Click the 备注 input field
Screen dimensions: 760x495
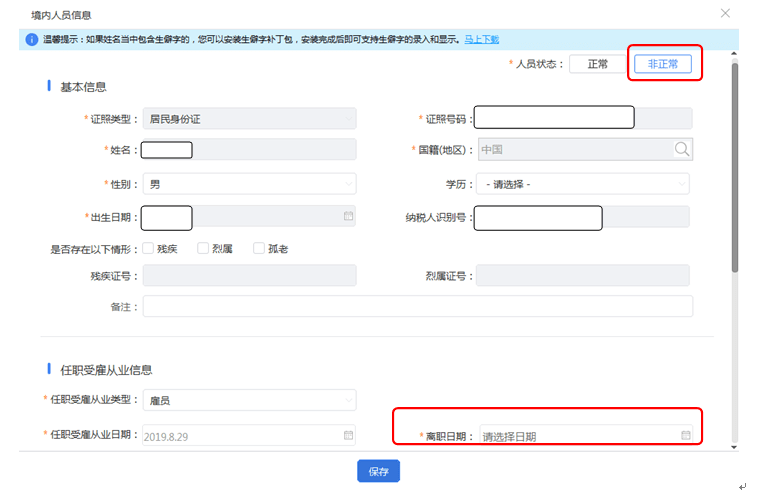417,306
